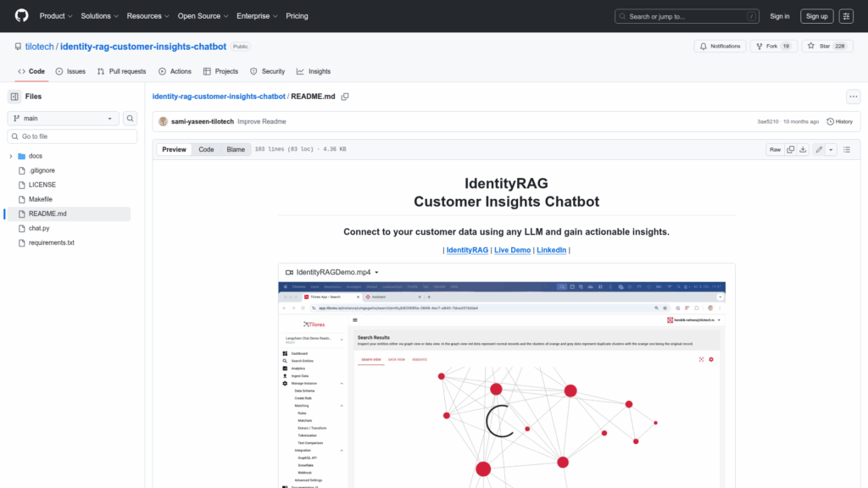The height and width of the screenshot is (488, 868).
Task: Select the Preview view
Action: coord(174,149)
